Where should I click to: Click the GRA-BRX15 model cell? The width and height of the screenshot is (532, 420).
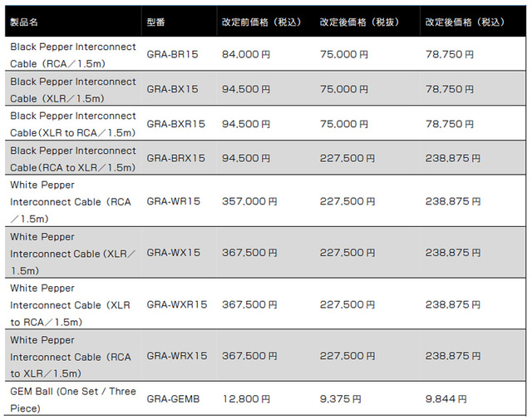point(175,158)
